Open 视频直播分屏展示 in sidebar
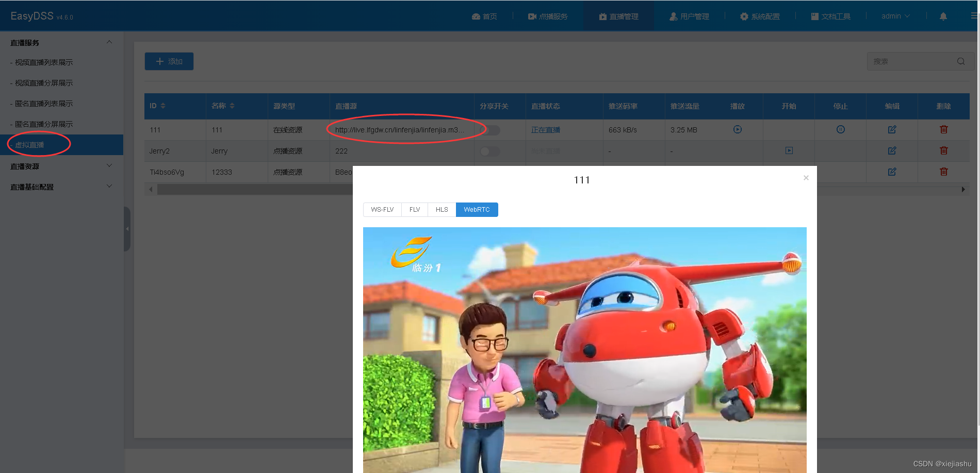This screenshot has width=980, height=473. [44, 83]
